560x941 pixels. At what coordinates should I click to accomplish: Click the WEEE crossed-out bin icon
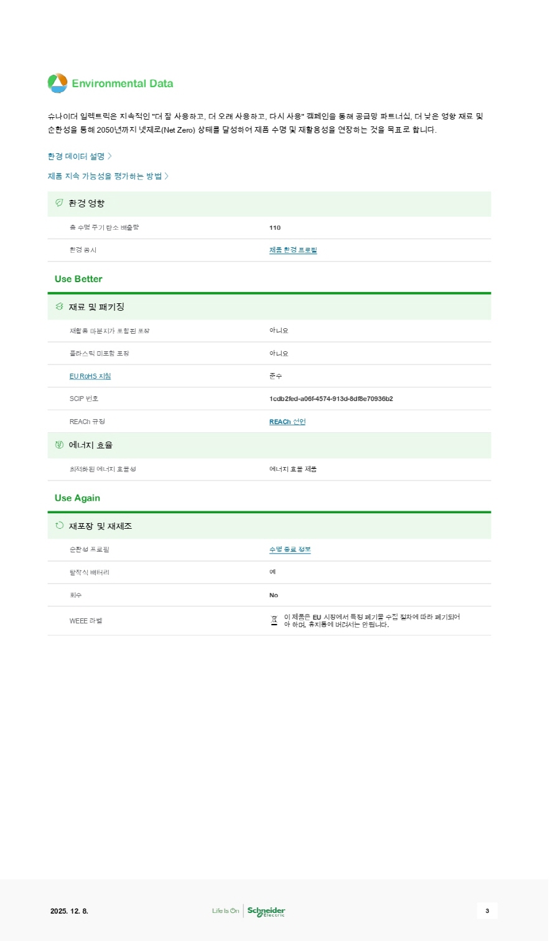pos(274,620)
